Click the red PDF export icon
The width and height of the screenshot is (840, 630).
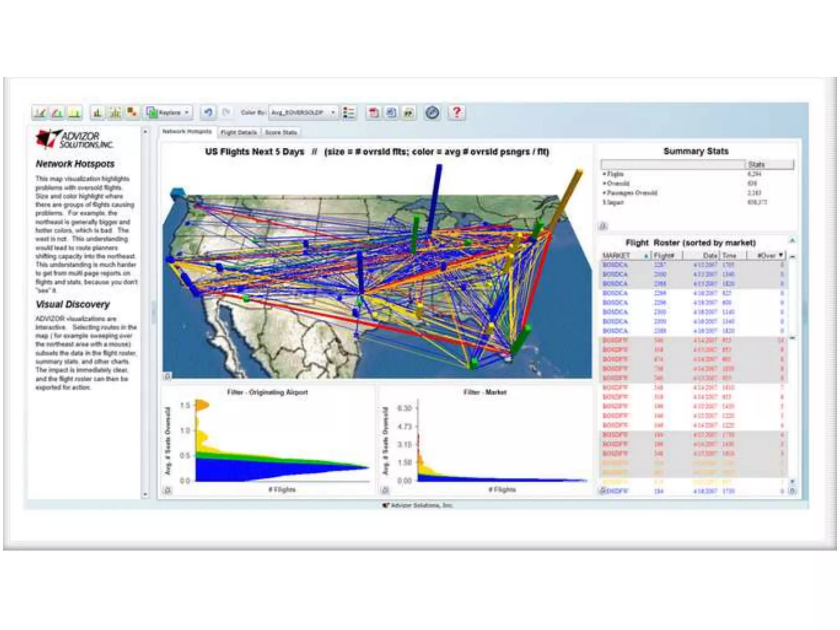tap(374, 112)
